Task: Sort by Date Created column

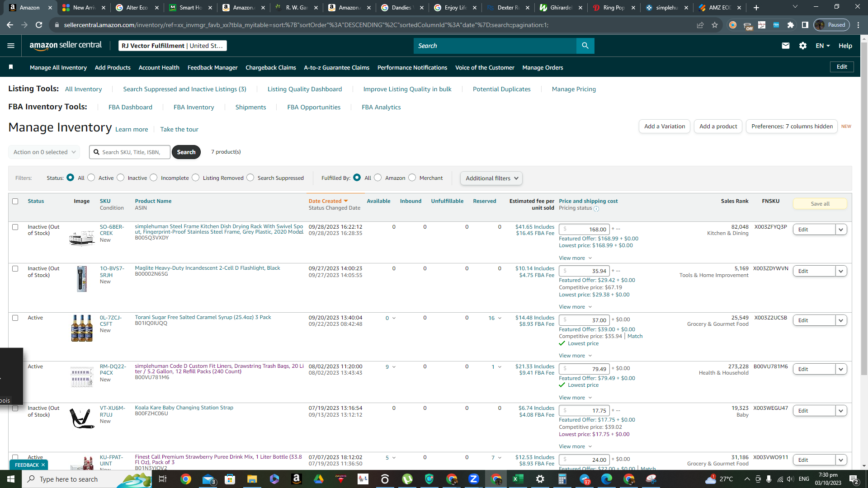Action: tap(328, 201)
